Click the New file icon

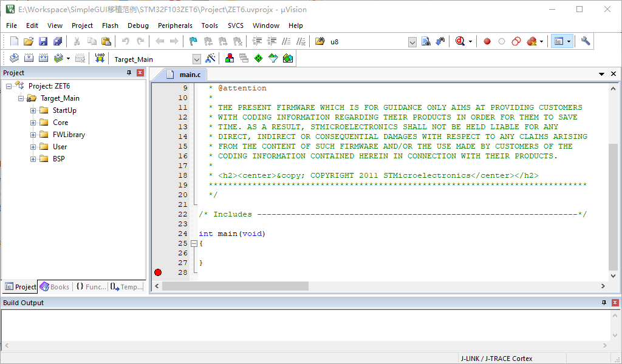click(15, 41)
